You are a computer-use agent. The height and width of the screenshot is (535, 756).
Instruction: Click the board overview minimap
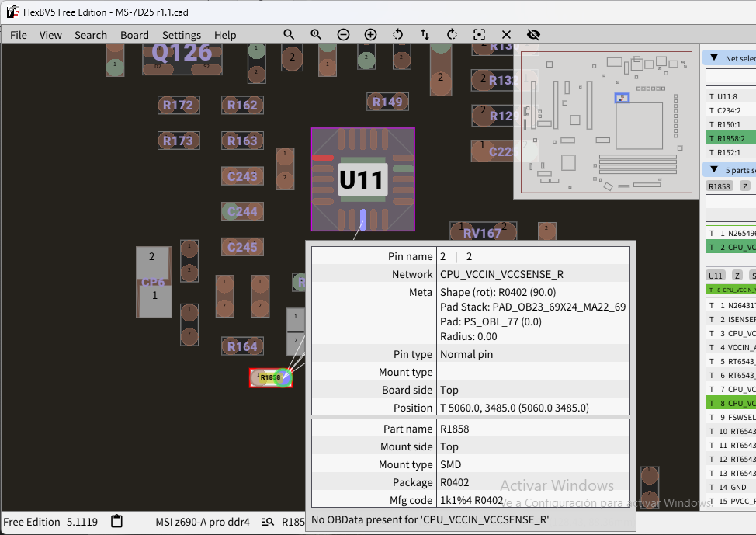pos(605,120)
